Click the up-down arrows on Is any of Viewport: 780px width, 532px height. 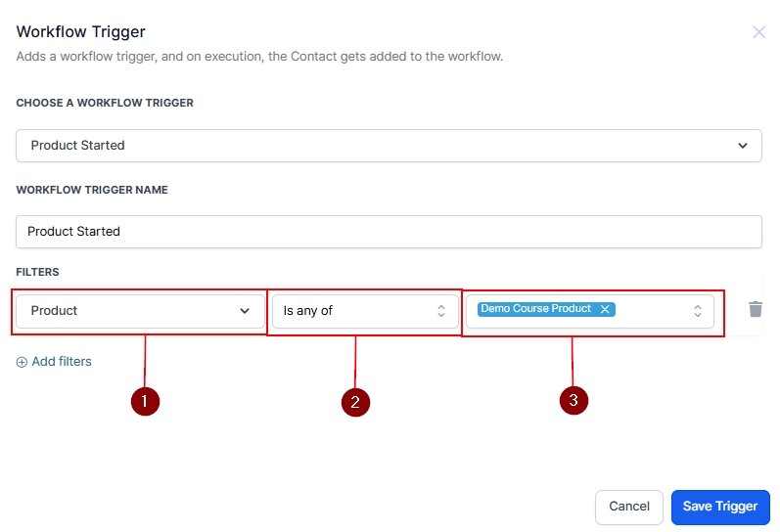coord(441,311)
